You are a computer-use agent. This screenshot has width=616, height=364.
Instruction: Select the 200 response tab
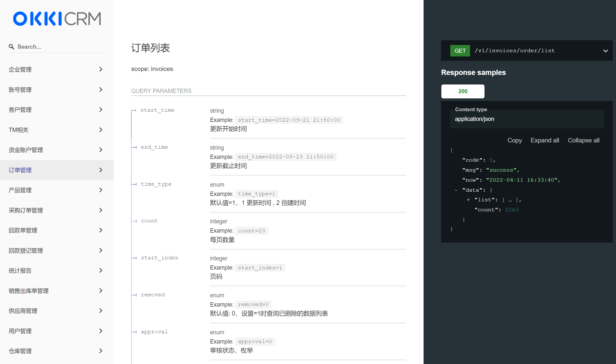coord(463,91)
